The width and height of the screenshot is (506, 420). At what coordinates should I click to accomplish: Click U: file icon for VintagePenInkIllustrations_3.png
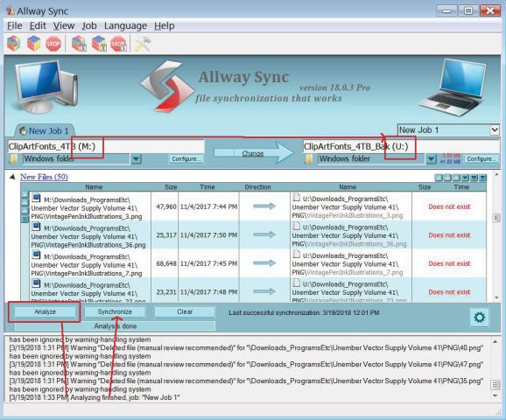[296, 197]
